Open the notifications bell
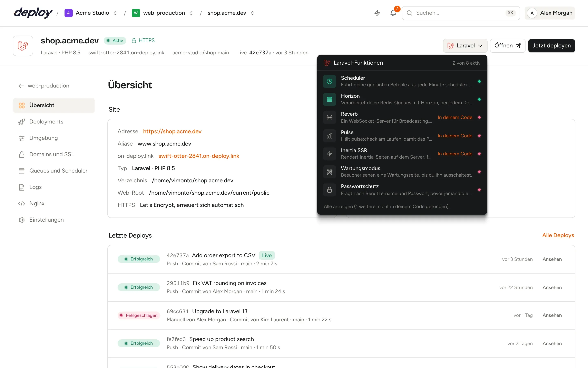The width and height of the screenshot is (588, 368). click(393, 13)
